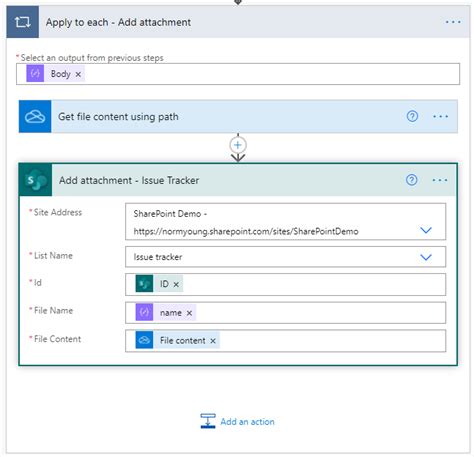This screenshot has width=474, height=457.
Task: Click the File Name field label
Action: [x=53, y=311]
